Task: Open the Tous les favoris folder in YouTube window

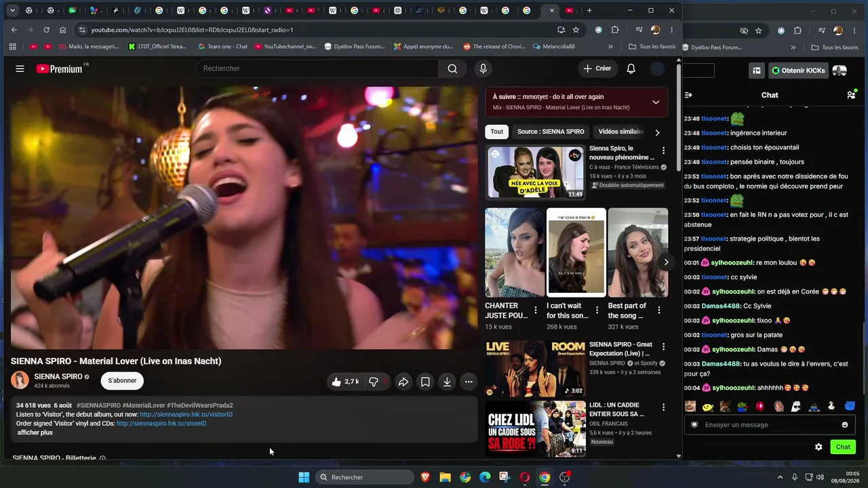Action: pyautogui.click(x=652, y=47)
